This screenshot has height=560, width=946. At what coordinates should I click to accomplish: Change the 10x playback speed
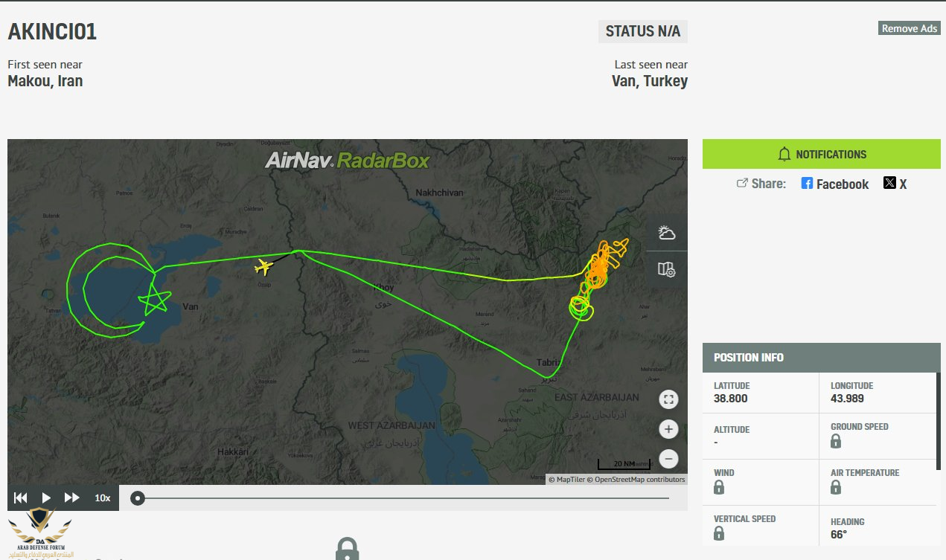pos(102,498)
